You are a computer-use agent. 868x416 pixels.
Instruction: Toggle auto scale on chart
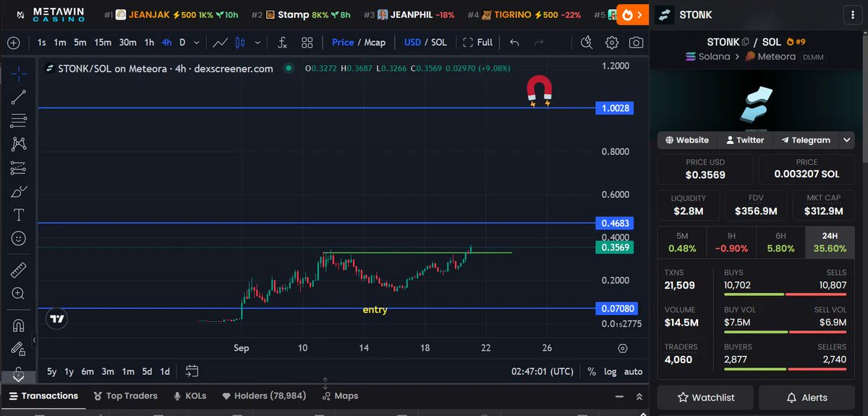(x=633, y=372)
